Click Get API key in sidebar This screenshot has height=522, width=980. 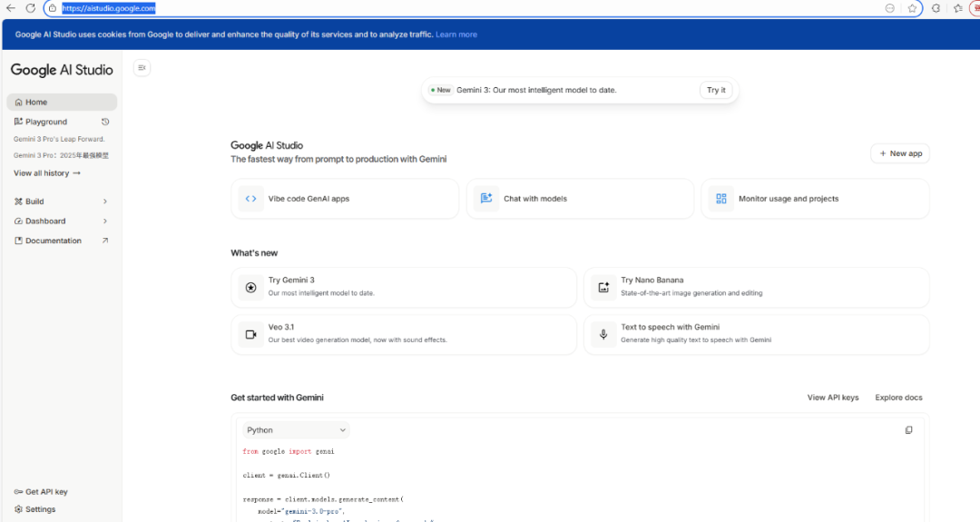coord(62,492)
